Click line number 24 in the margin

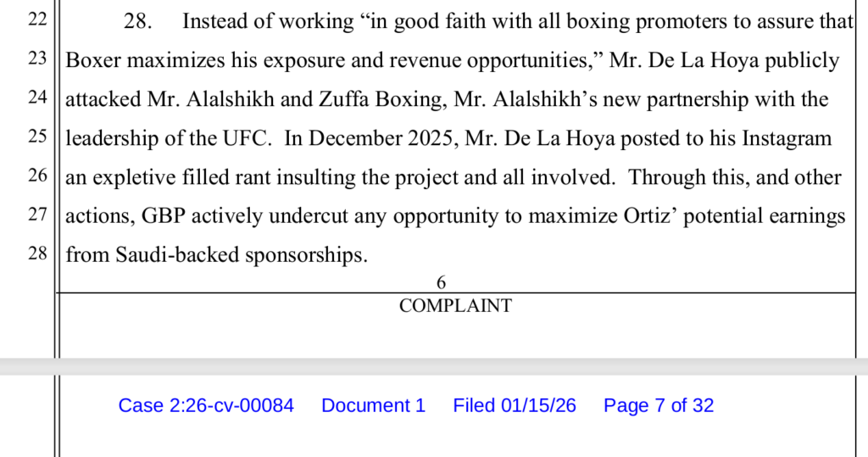(x=37, y=98)
